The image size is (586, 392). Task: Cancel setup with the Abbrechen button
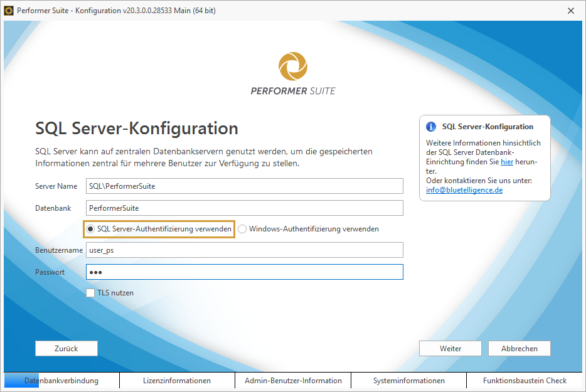point(519,348)
